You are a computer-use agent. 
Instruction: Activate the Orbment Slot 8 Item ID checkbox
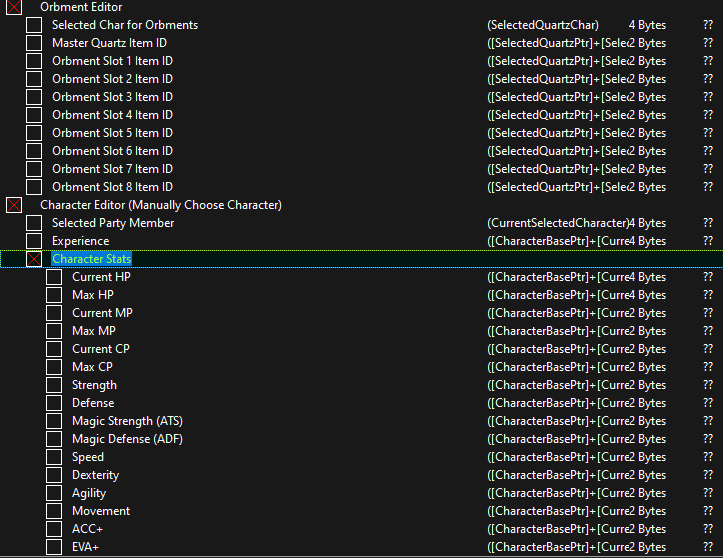tap(34, 187)
